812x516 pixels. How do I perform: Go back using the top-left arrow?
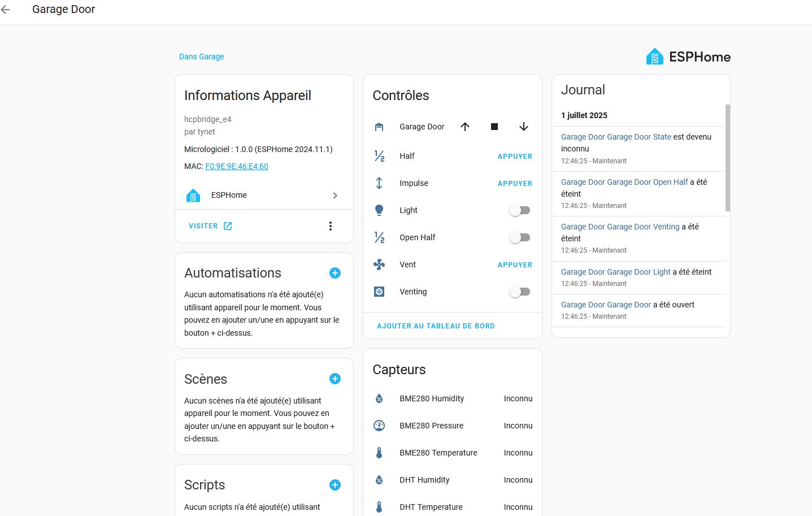pyautogui.click(x=6, y=10)
